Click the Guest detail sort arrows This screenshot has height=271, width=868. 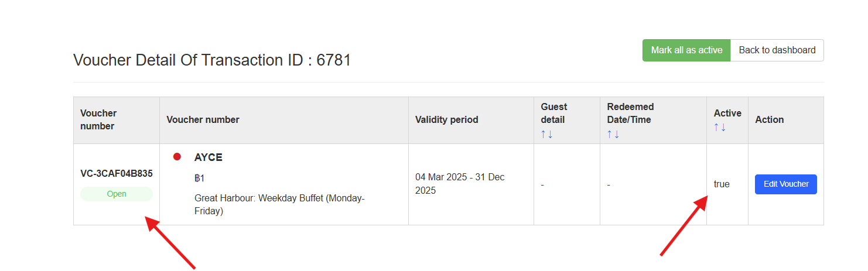[546, 134]
